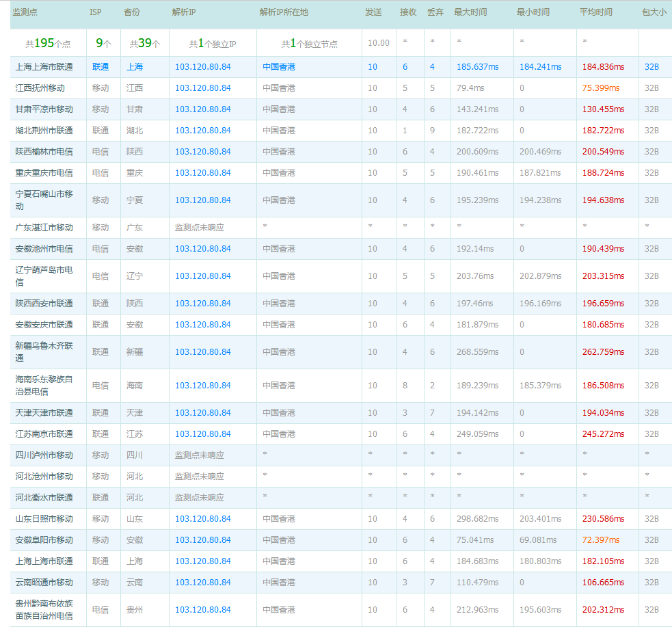This screenshot has height=627, width=672.
Task: Click the 监测点 column header
Action: [25, 12]
